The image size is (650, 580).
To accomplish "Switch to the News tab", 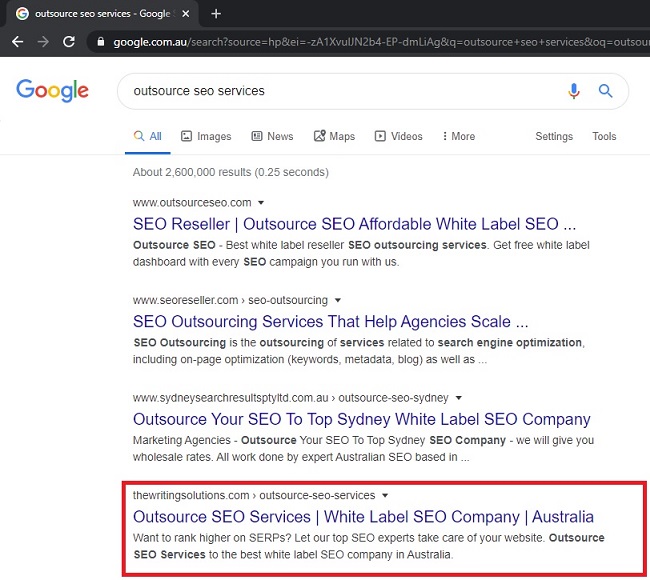I will (272, 136).
